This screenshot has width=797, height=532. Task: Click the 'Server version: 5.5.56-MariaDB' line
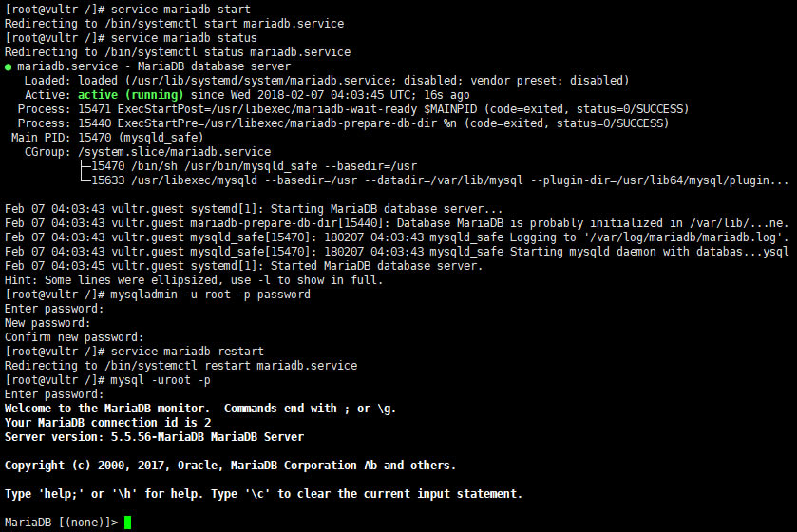tap(154, 437)
